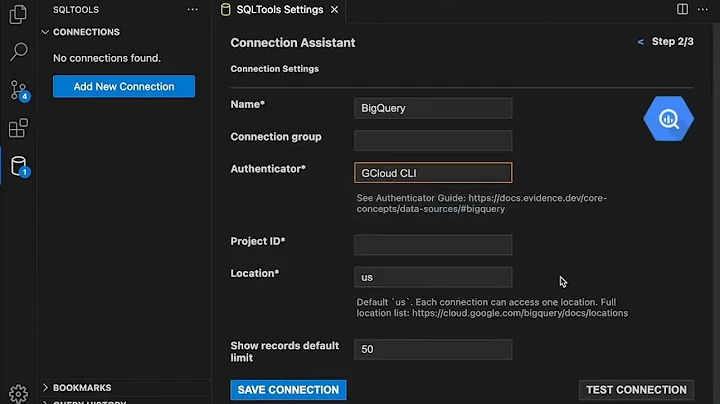Image resolution: width=720 pixels, height=404 pixels.
Task: Open editor more actions ellipsis
Action: click(x=703, y=9)
